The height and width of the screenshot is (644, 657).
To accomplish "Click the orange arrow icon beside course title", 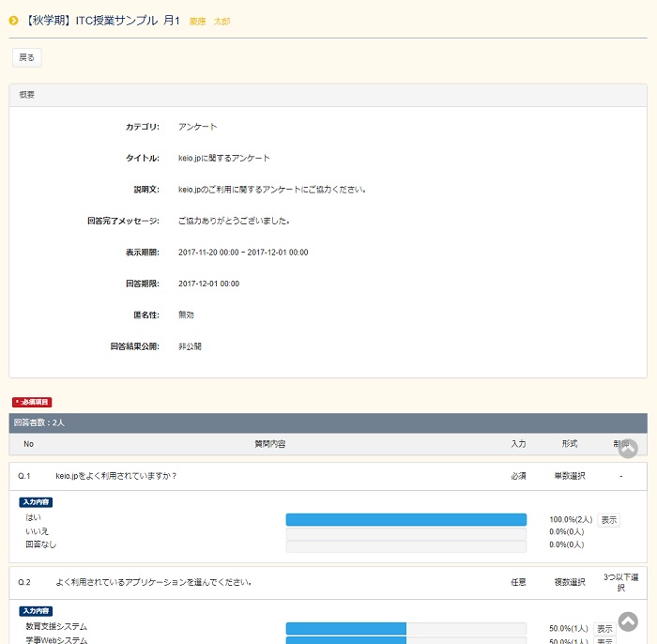I will point(14,21).
